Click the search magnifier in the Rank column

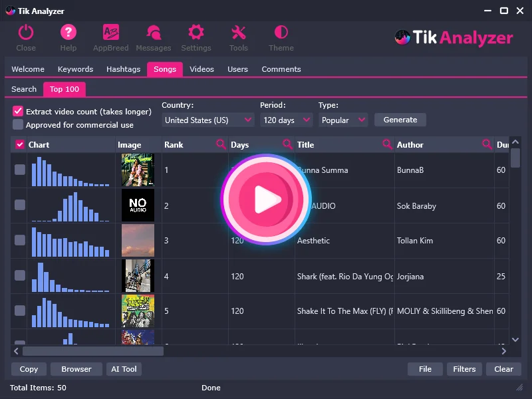(x=221, y=144)
